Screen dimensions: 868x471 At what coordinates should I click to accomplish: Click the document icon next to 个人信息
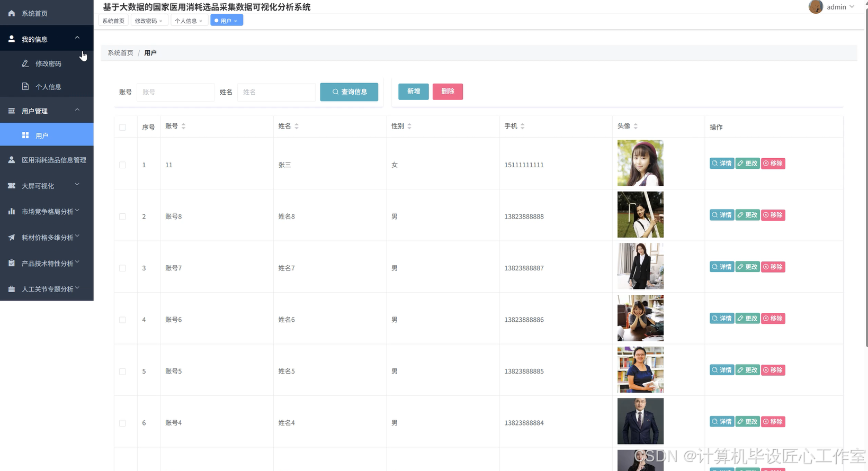point(25,87)
